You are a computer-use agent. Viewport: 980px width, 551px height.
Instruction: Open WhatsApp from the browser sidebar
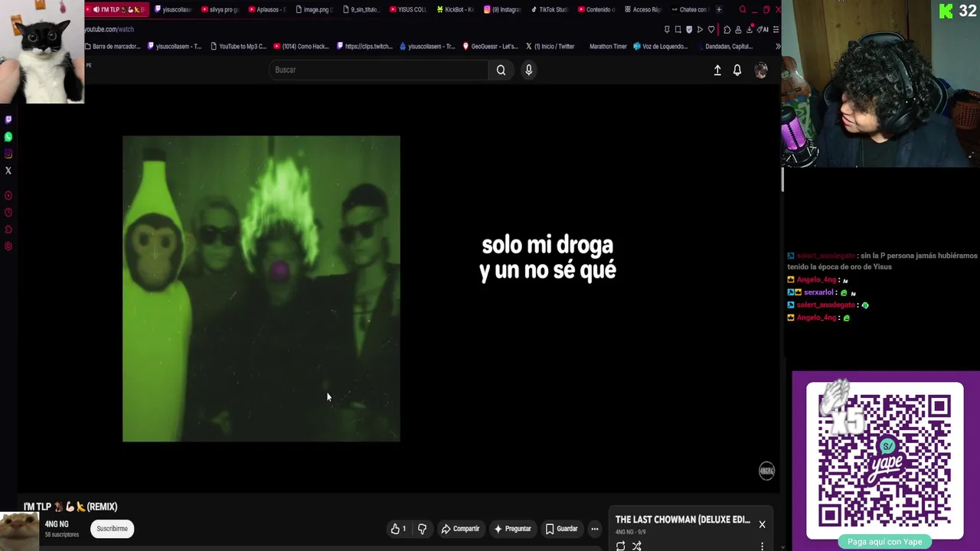[x=8, y=136]
